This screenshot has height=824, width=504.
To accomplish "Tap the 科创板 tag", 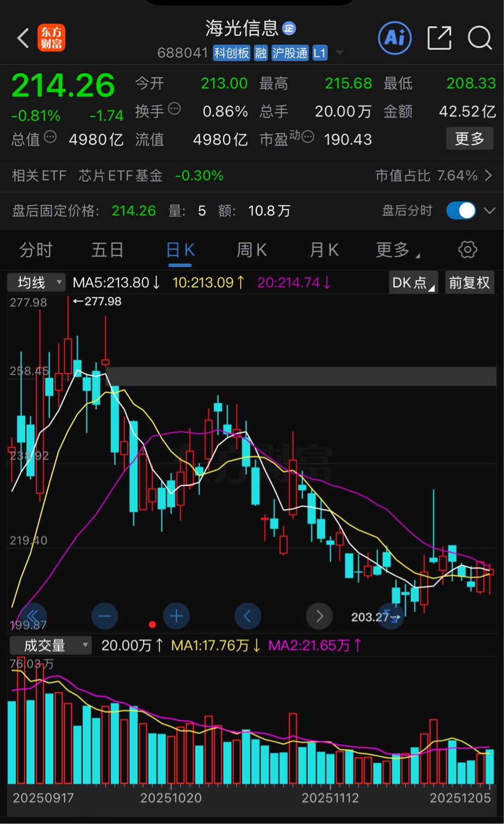I will (231, 53).
